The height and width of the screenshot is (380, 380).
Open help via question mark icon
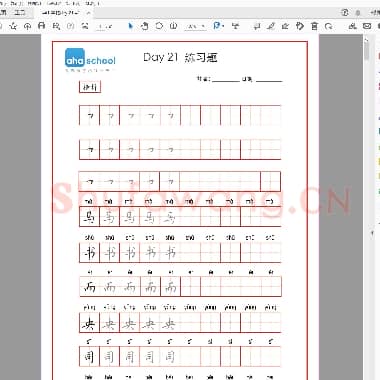[x=345, y=12]
